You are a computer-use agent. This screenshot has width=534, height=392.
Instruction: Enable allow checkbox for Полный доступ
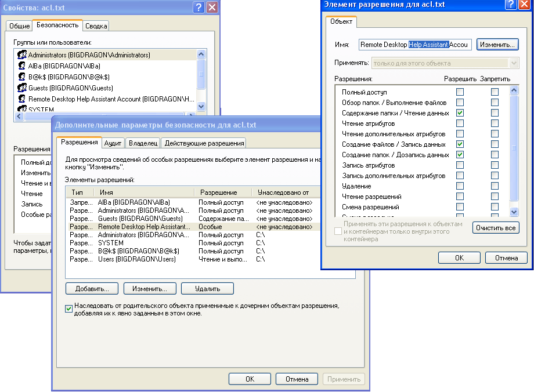(x=460, y=92)
